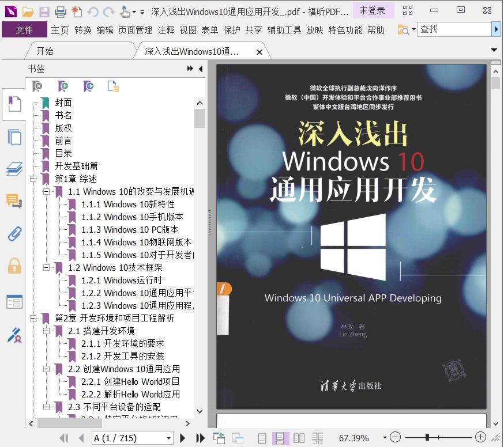Collapse the 2.3 不同平台设备的适配 node

point(47,407)
